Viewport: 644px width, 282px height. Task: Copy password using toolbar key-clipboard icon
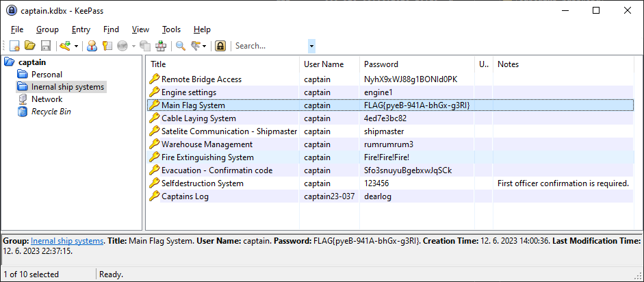tap(107, 46)
